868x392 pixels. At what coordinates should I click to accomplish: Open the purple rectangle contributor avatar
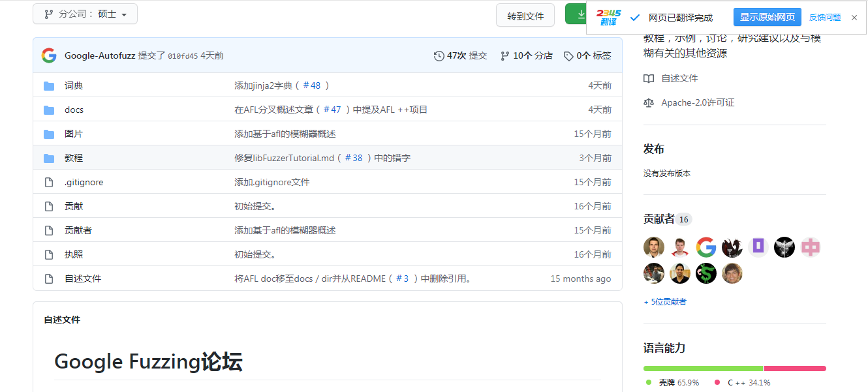(x=758, y=247)
